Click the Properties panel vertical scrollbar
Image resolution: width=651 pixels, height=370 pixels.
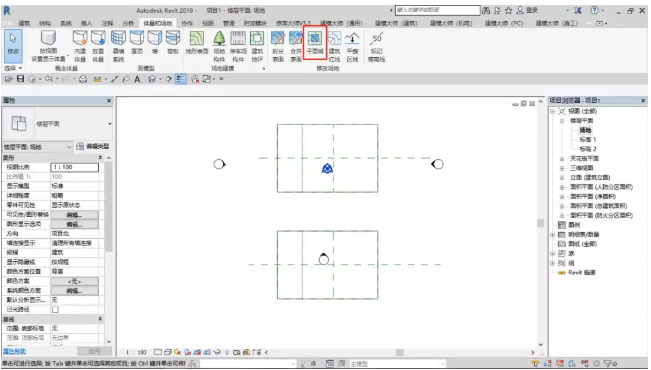coord(108,206)
